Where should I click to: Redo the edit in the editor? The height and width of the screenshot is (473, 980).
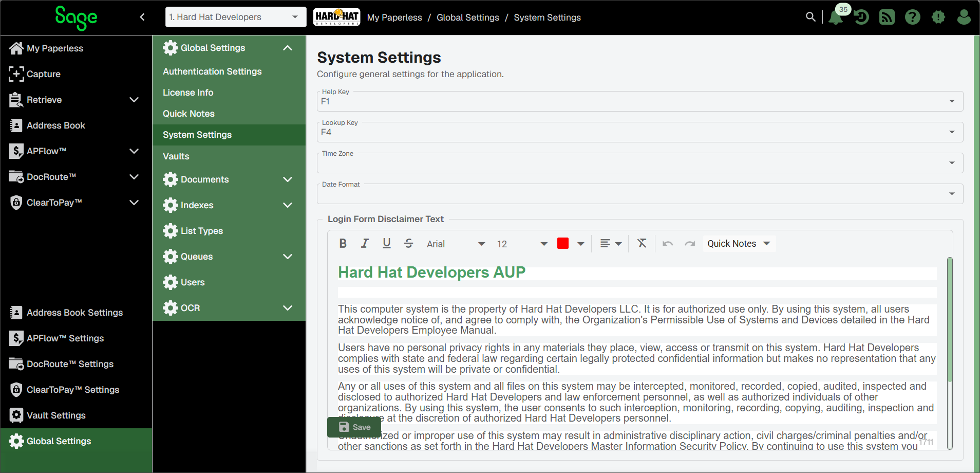tap(690, 244)
